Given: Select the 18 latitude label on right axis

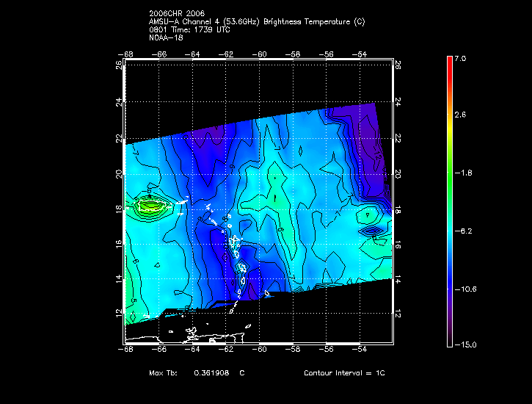Looking at the screenshot, I should pyautogui.click(x=398, y=209).
